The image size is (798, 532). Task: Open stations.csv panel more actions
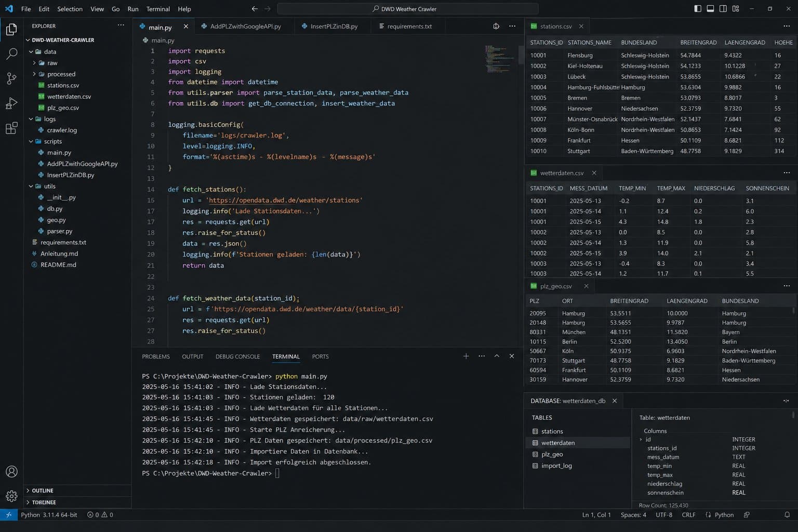(x=787, y=26)
